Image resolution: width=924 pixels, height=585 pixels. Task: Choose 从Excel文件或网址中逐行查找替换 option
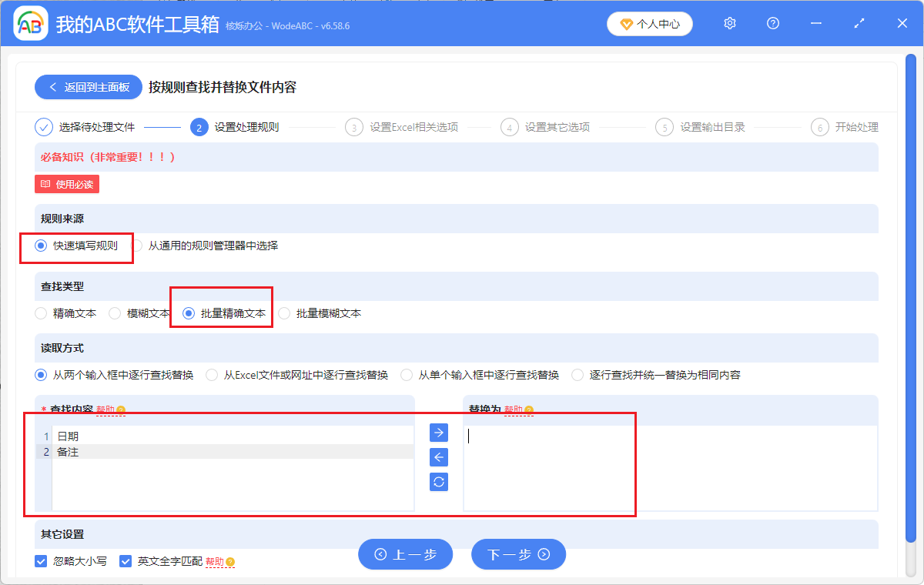tap(212, 374)
